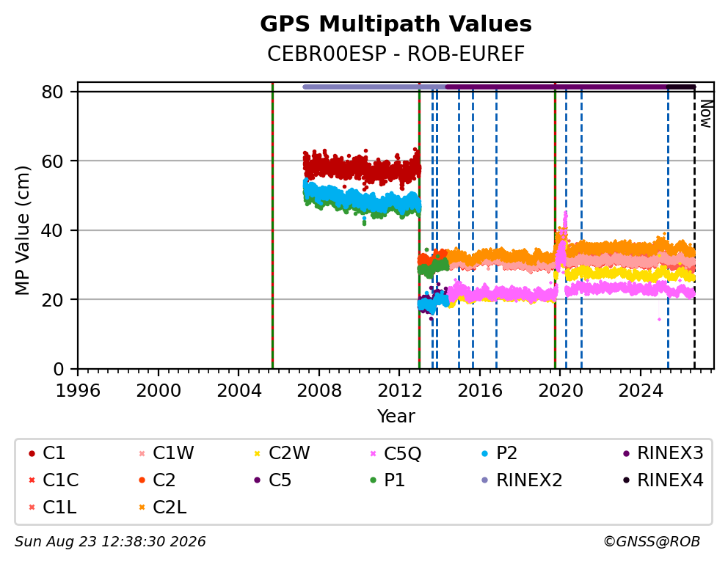Click the C1L legend entry
The image size is (728, 564).
pos(52,508)
